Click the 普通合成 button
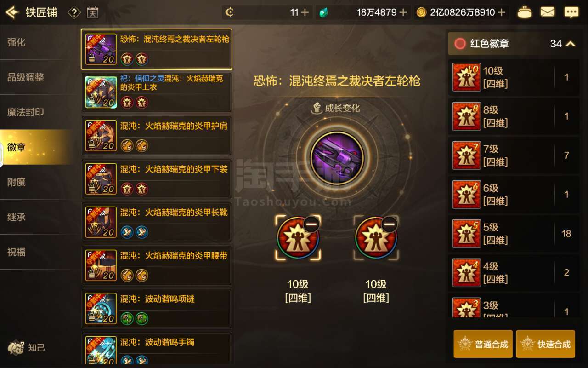Screen dimensions: 588x368 (x=483, y=344)
